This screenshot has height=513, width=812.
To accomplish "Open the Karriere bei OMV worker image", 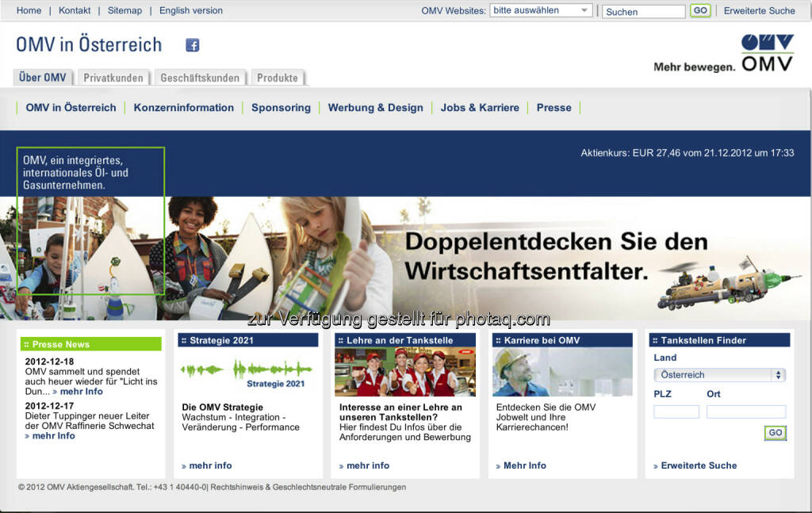I will click(x=561, y=372).
